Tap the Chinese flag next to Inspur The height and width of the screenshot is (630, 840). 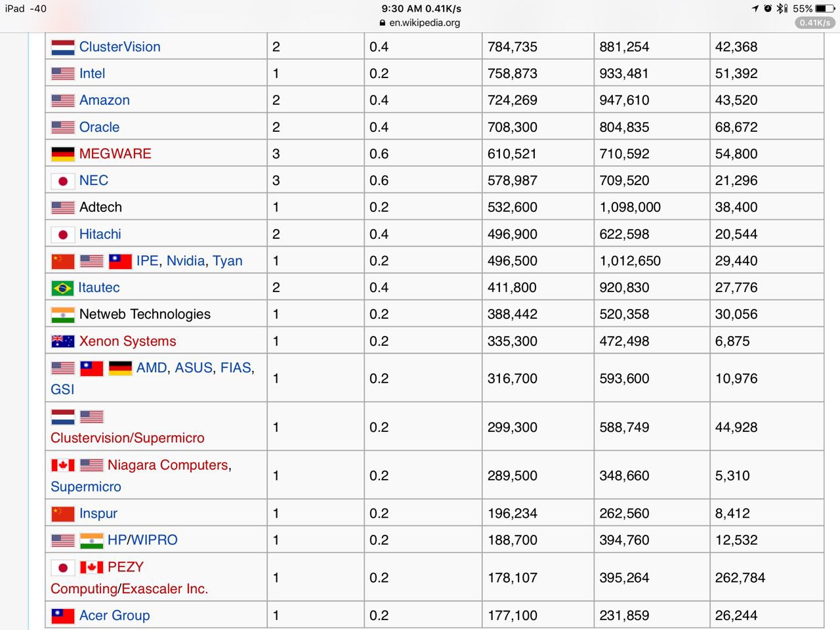point(63,514)
